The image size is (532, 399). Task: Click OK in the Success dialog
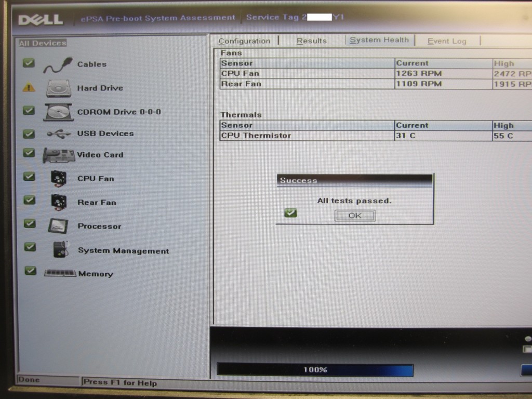tap(355, 216)
